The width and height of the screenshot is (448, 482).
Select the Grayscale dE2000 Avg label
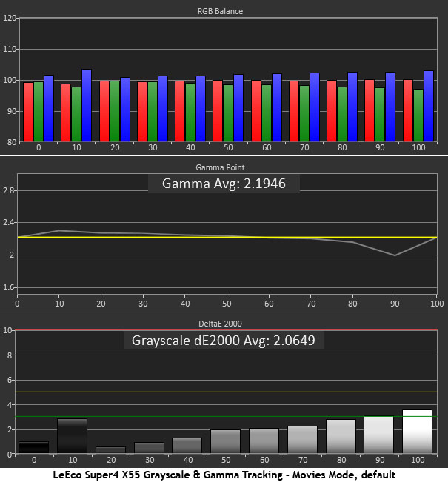point(224,341)
